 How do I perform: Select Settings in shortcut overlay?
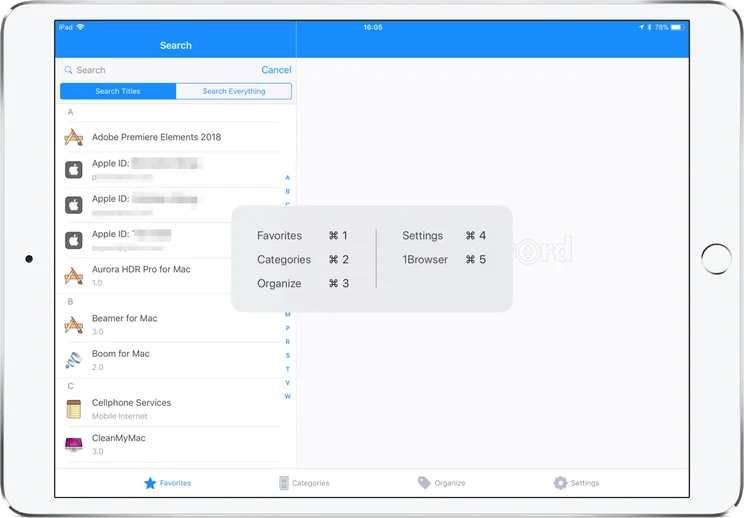coord(444,235)
